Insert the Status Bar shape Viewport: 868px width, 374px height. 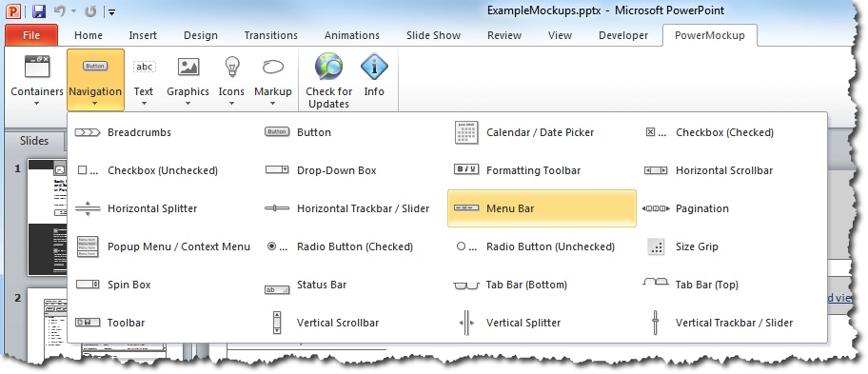[x=352, y=285]
